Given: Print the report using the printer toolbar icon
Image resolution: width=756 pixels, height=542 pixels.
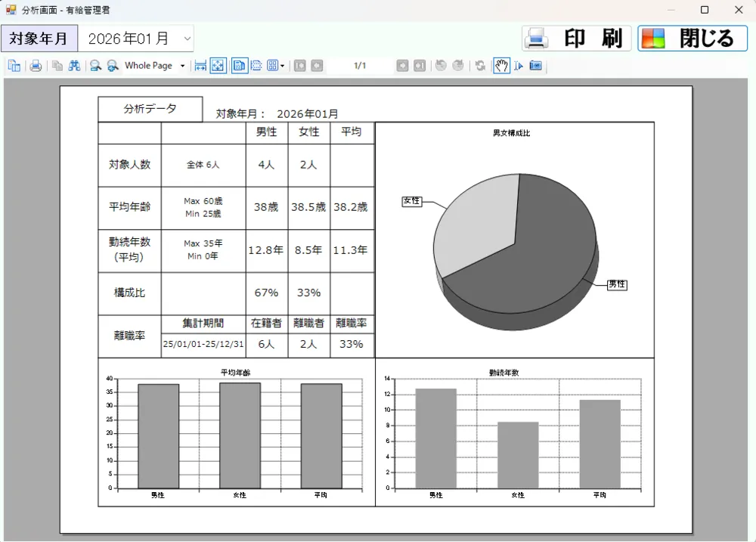Looking at the screenshot, I should pyautogui.click(x=36, y=66).
